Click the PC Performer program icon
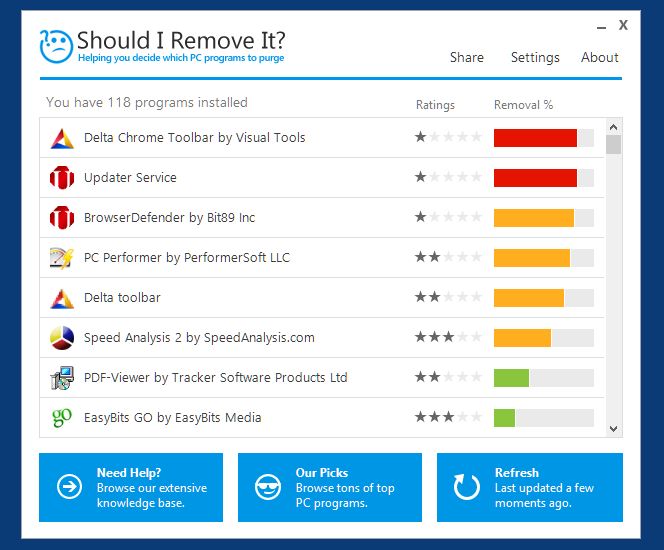The height and width of the screenshot is (550, 664). (62, 258)
